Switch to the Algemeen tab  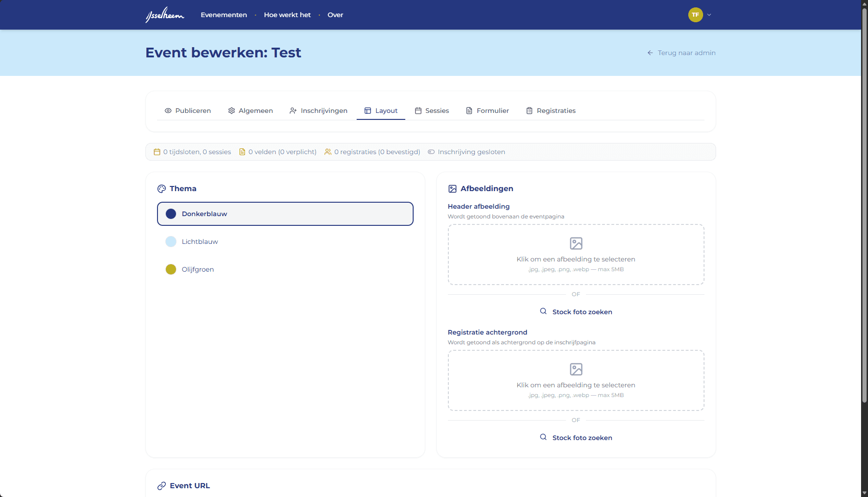pos(250,111)
